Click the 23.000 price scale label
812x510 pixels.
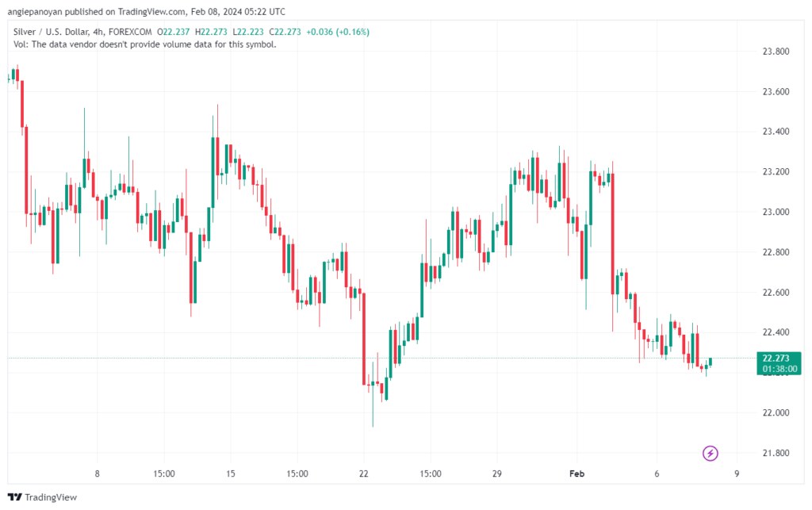[774, 213]
